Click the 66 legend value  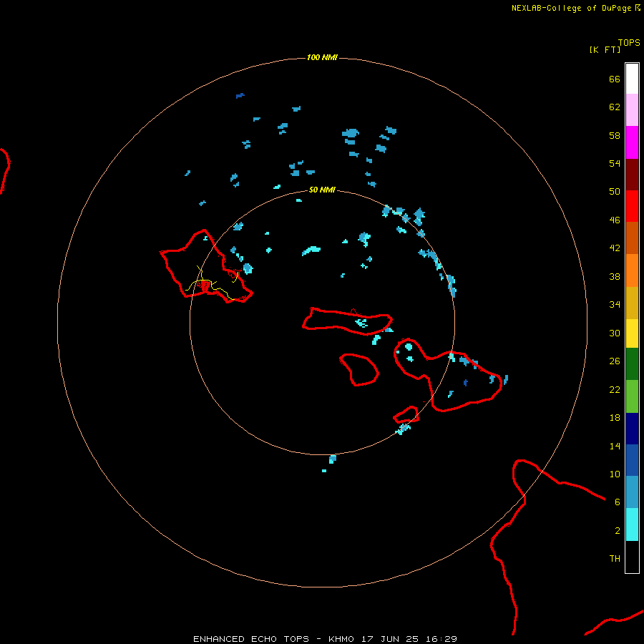point(615,79)
